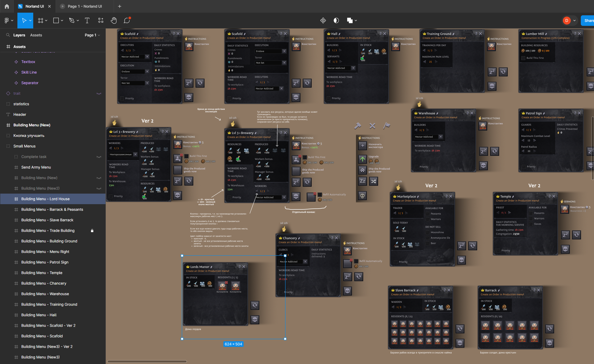
Task: Select the Rectangle shape tool
Action: pyautogui.click(x=56, y=21)
